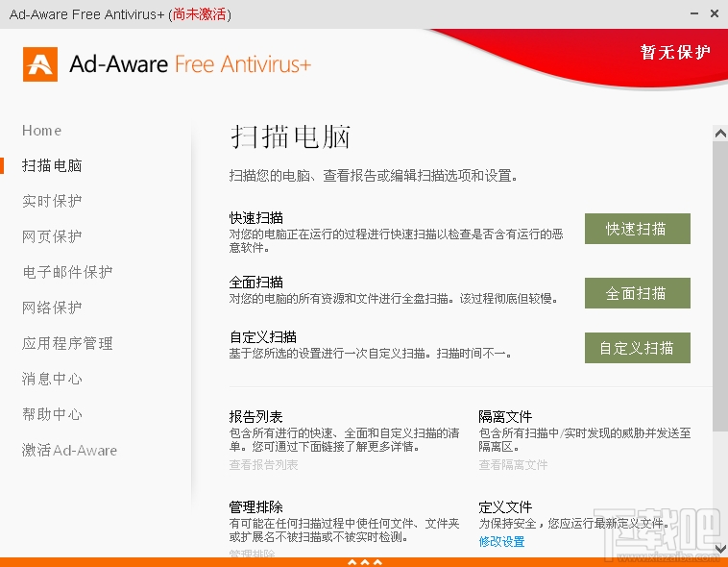This screenshot has width=728, height=567.
Task: Select 网络保护 in the sidebar
Action: coord(52,308)
